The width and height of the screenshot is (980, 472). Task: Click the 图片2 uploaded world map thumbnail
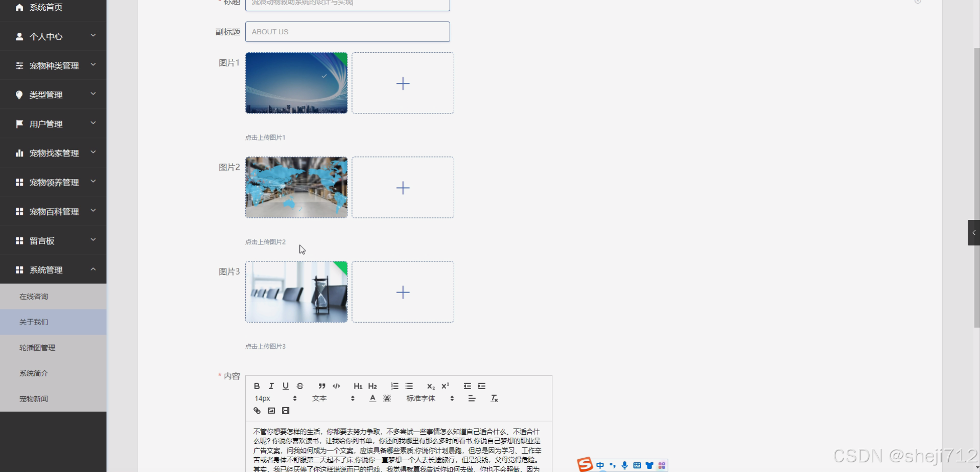[x=296, y=187]
